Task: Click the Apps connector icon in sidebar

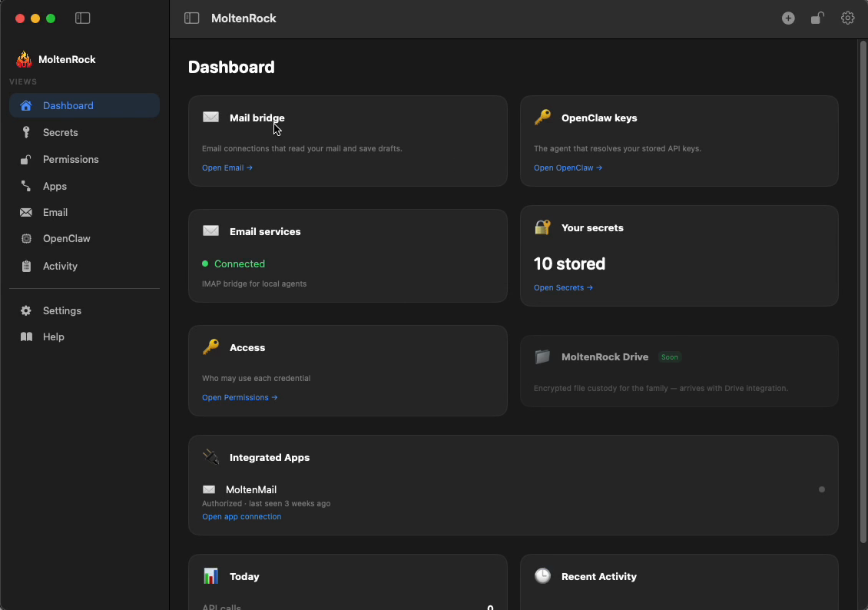Action: point(26,186)
